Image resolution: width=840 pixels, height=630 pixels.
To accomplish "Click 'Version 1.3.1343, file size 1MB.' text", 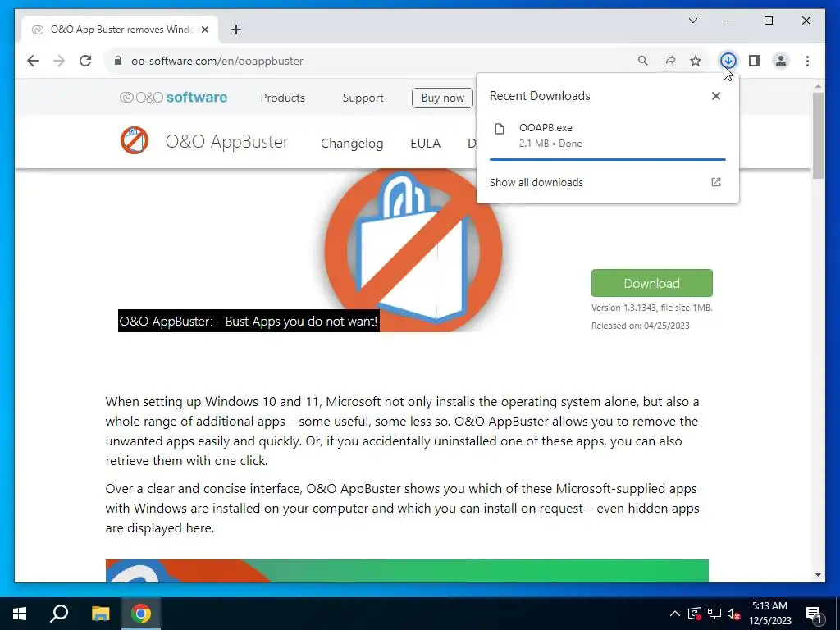I will 651,308.
